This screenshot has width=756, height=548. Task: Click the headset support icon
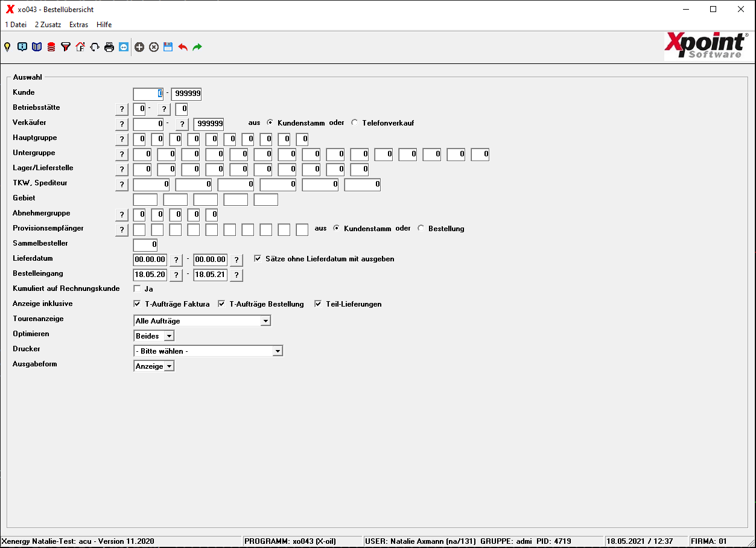(x=95, y=47)
